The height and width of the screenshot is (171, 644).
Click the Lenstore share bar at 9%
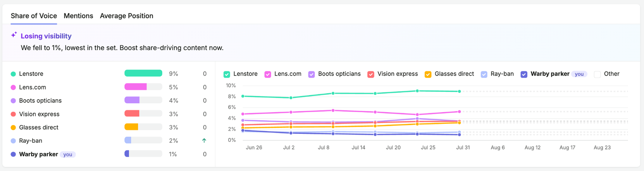click(143, 73)
